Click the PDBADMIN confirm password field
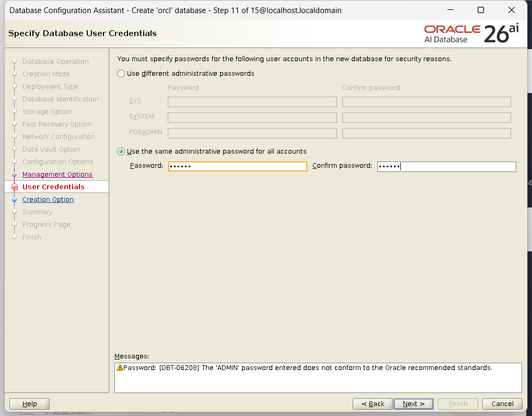Screen dimensions: 532x416 (426, 133)
